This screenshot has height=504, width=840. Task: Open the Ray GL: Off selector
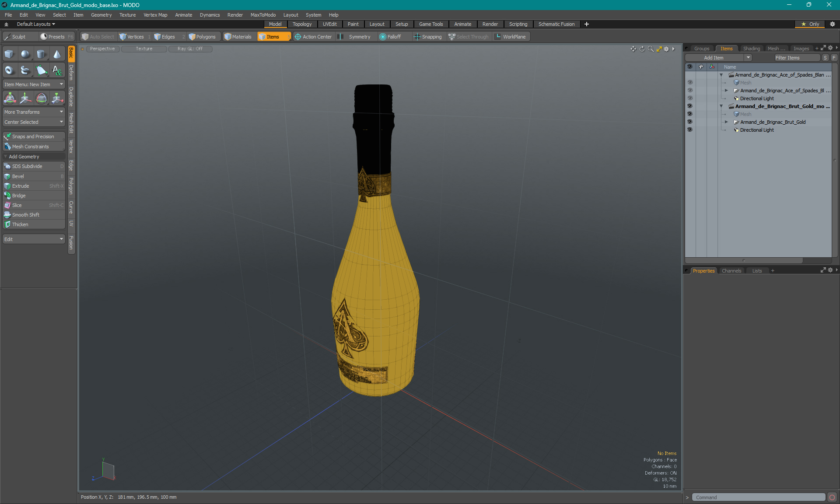pos(190,49)
